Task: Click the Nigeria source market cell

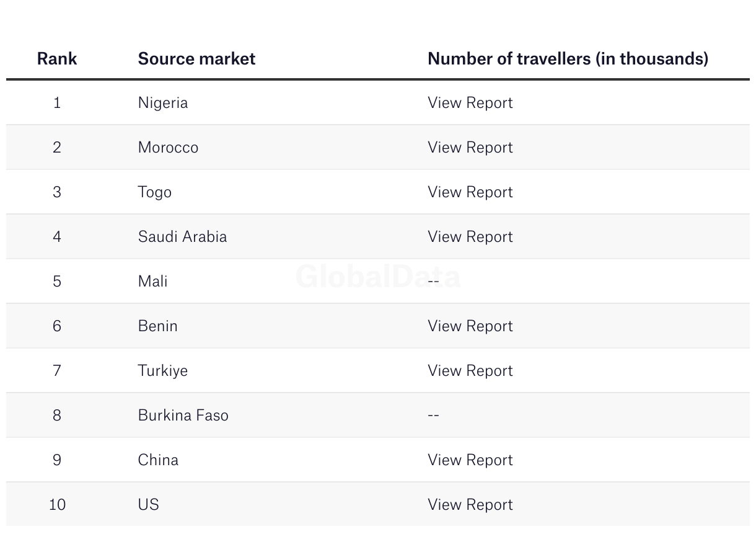Action: 163,103
